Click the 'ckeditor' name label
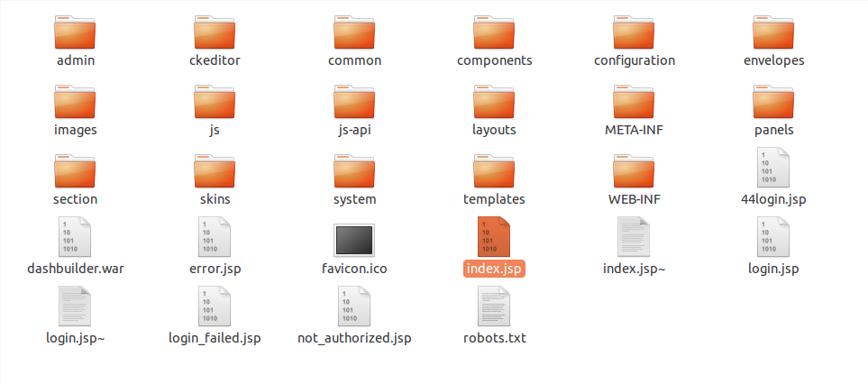The height and width of the screenshot is (384, 868). click(x=215, y=60)
